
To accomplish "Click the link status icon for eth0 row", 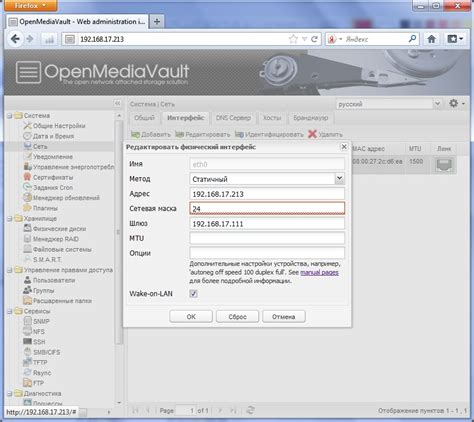I will click(x=444, y=165).
